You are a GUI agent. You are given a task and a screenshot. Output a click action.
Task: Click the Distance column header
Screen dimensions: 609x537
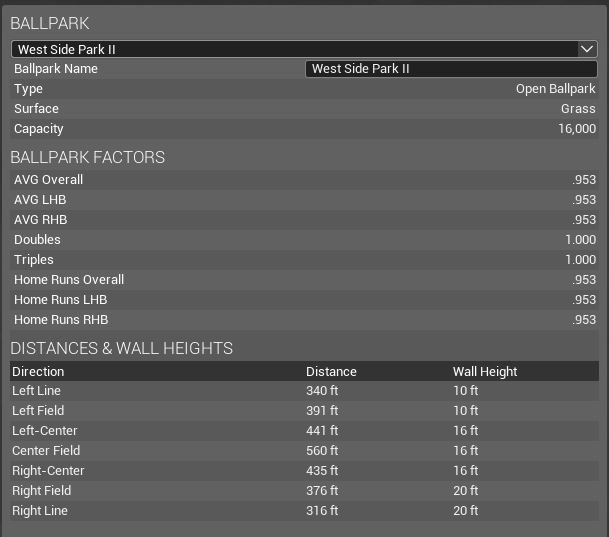331,371
